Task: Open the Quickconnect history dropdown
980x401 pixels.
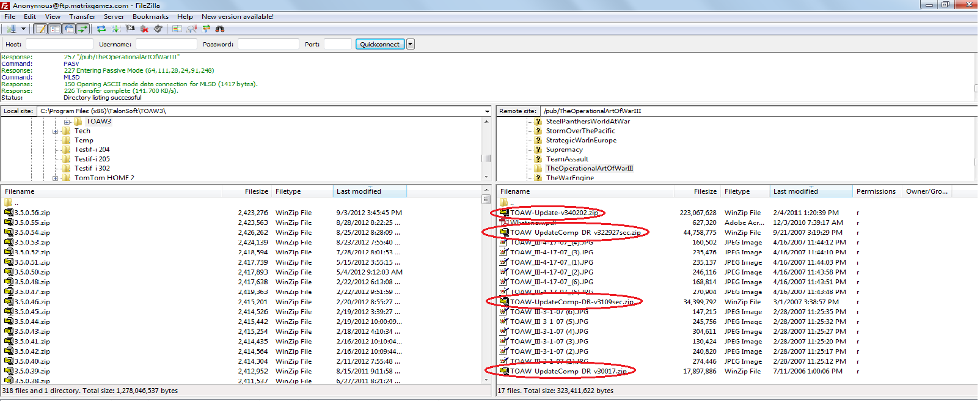Action: pyautogui.click(x=411, y=44)
